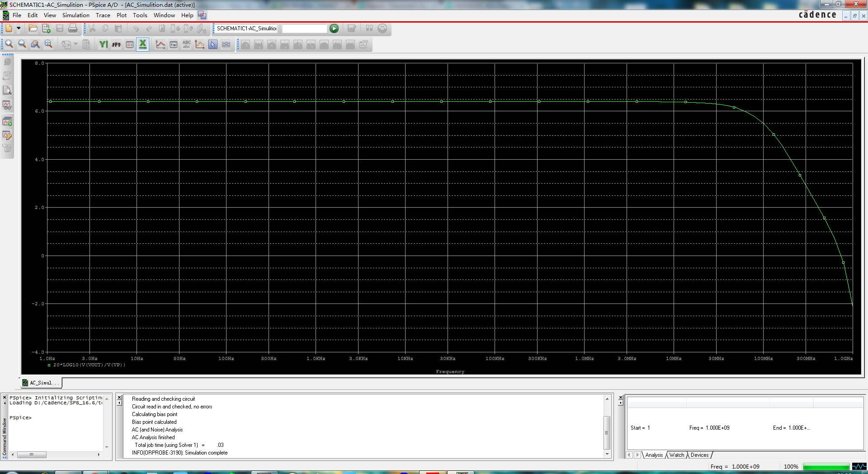
Task: Click the Append data file icon
Action: point(46,28)
